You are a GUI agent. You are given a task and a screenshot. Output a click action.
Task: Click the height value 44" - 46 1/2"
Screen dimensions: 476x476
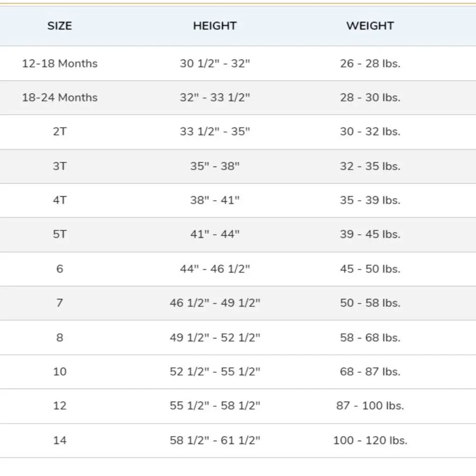tap(215, 268)
